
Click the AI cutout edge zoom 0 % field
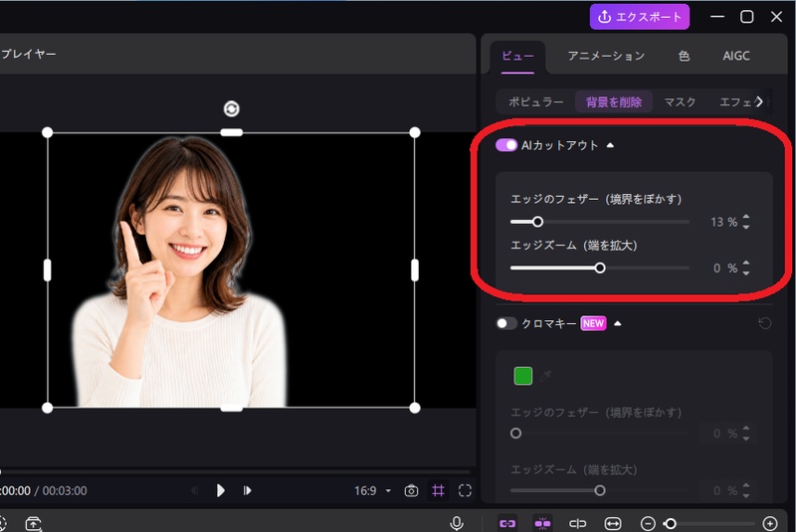coord(725,267)
